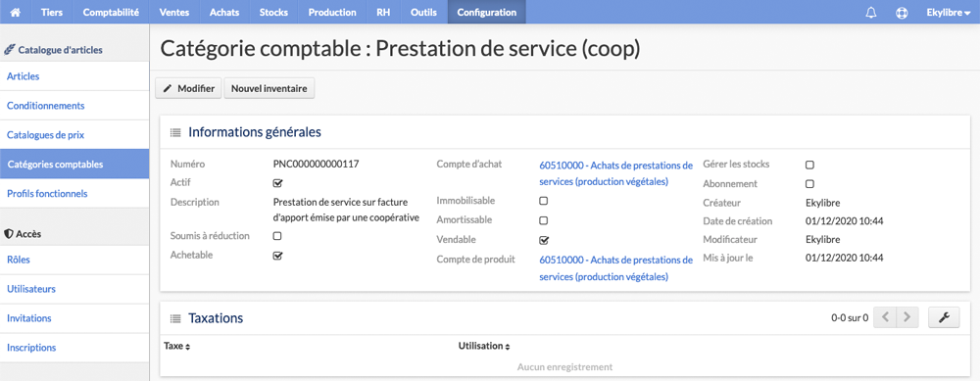
Task: Open the Production menu
Action: click(332, 12)
